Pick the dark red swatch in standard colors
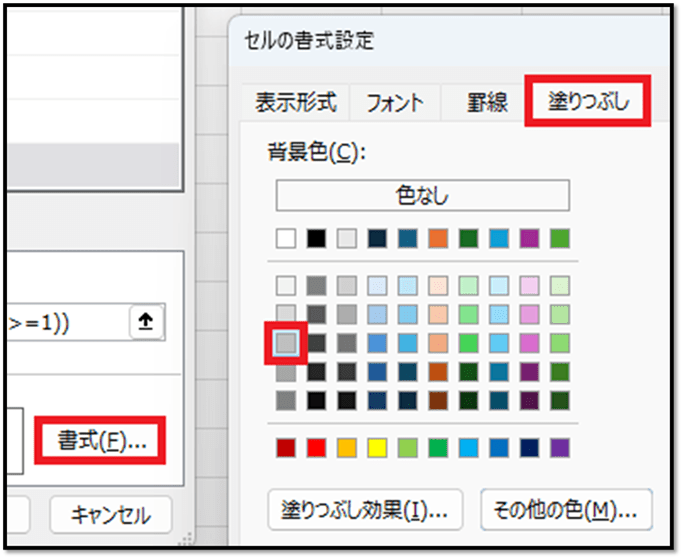 (x=287, y=446)
